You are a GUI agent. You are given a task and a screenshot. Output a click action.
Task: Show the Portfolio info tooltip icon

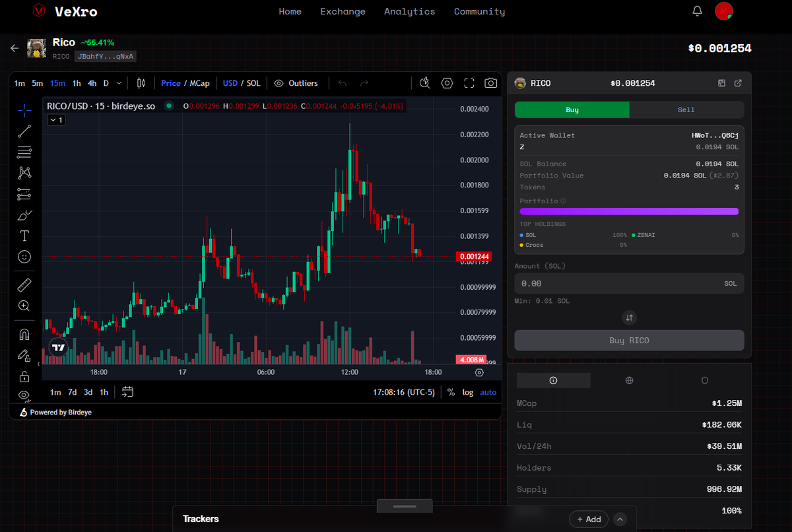tap(563, 201)
